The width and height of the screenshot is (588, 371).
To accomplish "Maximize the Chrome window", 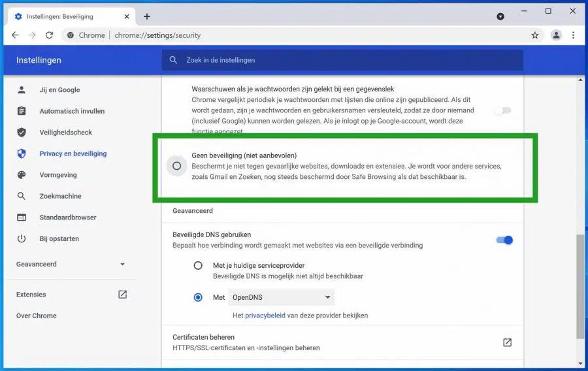I will click(x=548, y=11).
